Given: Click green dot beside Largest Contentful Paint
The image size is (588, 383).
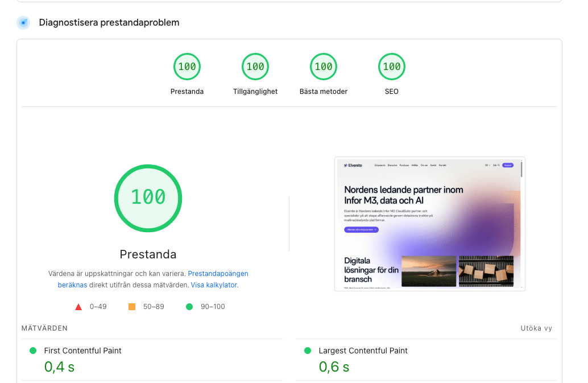Looking at the screenshot, I should click(308, 351).
